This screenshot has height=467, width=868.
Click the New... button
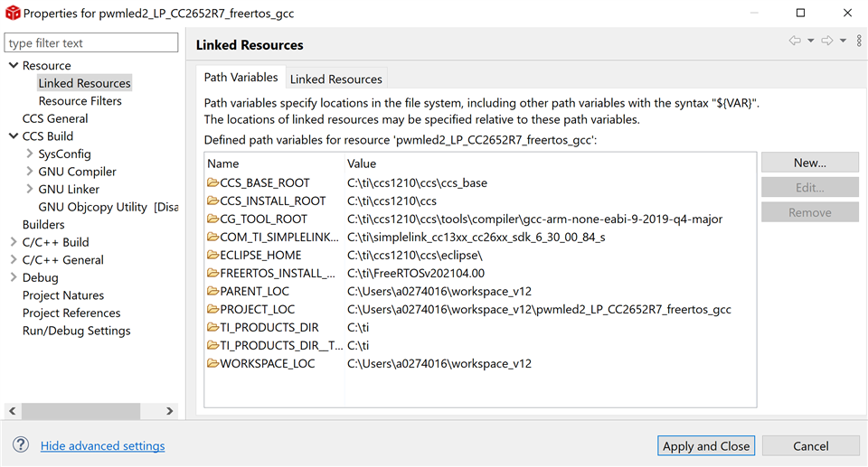pyautogui.click(x=809, y=163)
